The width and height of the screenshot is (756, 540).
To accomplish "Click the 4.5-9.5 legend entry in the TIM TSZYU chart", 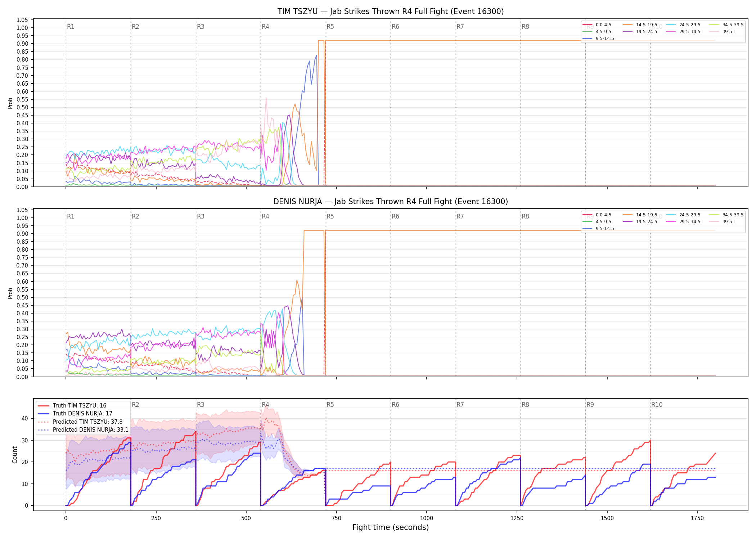I will (597, 32).
